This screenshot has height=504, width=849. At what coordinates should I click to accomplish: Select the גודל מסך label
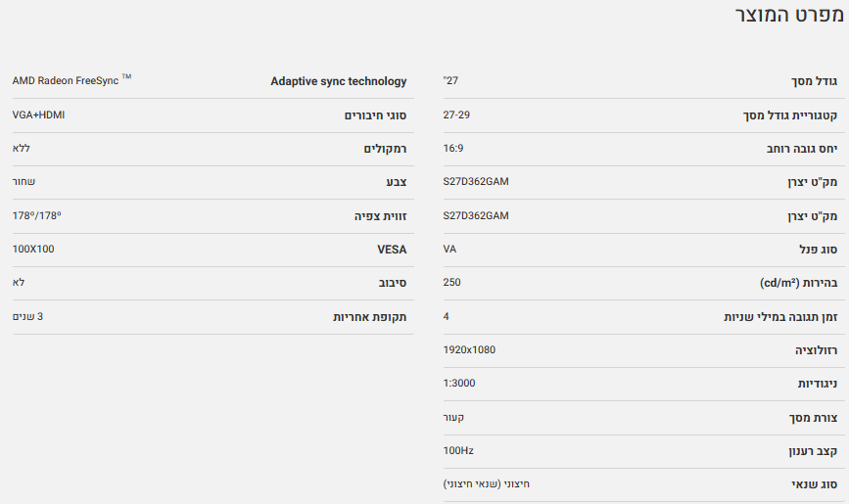click(814, 81)
